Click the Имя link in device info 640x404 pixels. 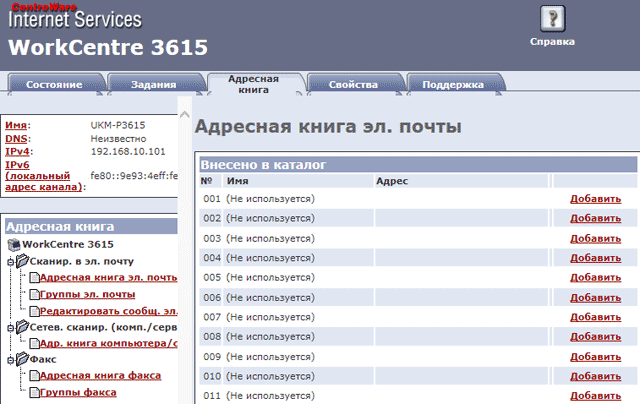click(x=16, y=125)
